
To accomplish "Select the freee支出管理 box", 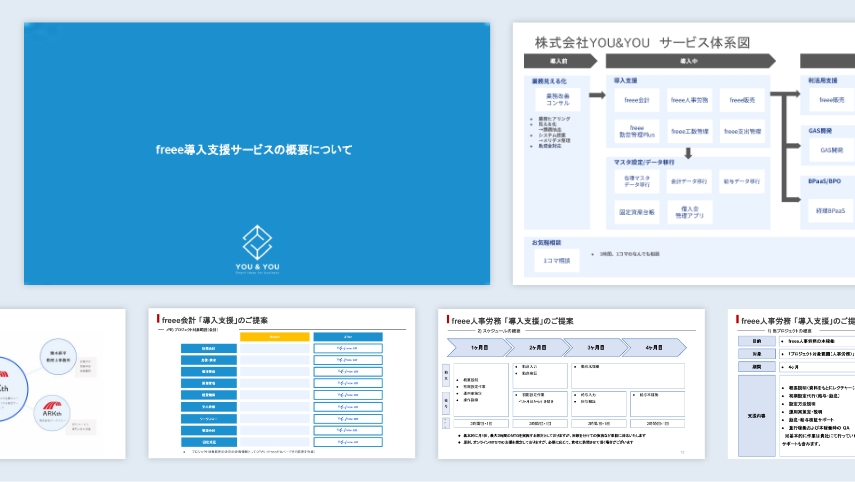I will click(x=742, y=131).
